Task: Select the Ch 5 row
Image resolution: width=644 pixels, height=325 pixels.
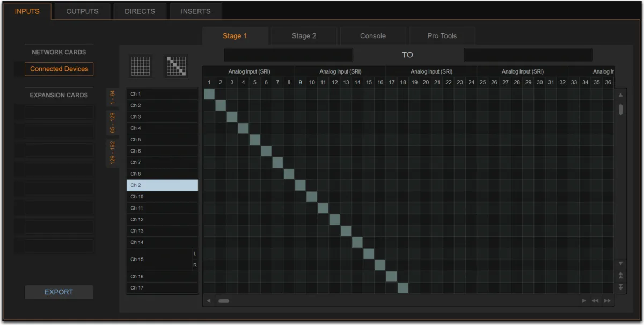Action: click(162, 140)
